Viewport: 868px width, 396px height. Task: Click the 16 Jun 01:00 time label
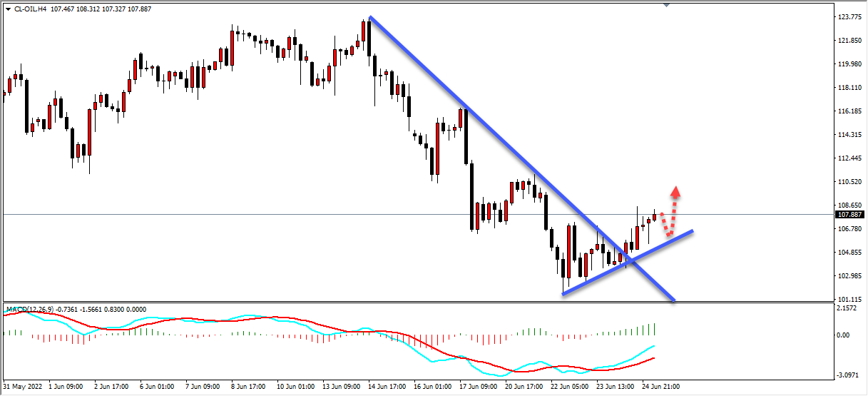pyautogui.click(x=432, y=387)
